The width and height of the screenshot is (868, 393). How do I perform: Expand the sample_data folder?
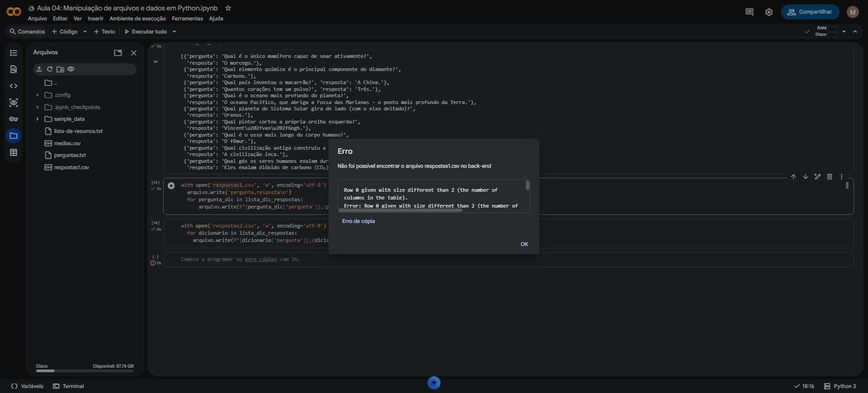point(38,119)
